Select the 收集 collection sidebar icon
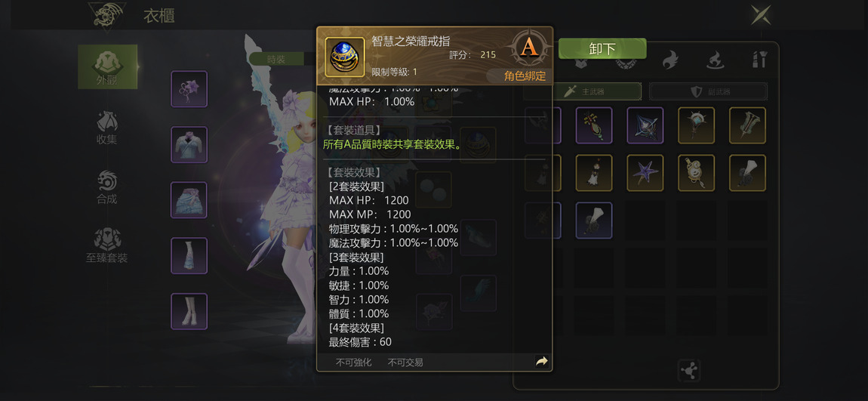 [x=107, y=128]
